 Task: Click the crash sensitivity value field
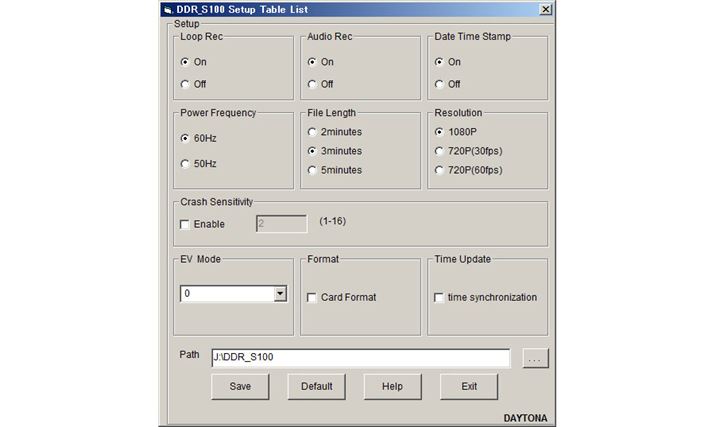click(282, 224)
